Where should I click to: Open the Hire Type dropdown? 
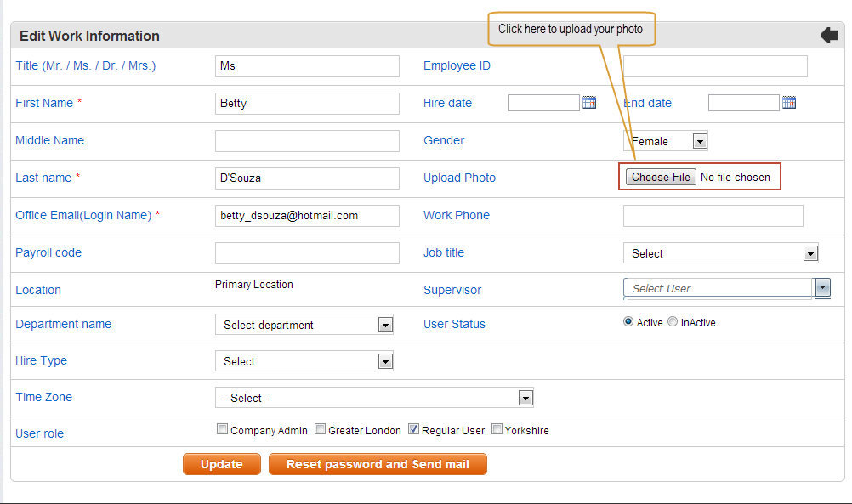point(304,361)
